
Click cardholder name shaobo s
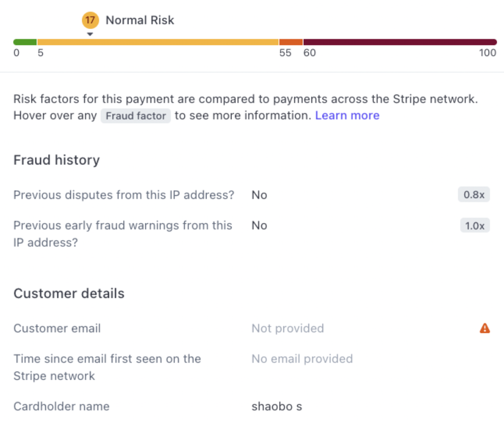tap(277, 406)
